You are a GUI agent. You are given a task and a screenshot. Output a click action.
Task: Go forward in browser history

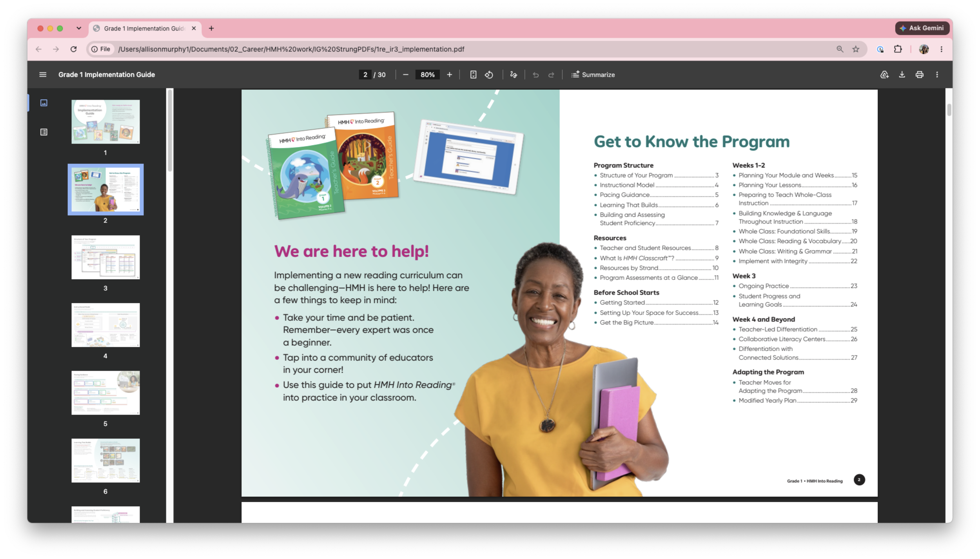pyautogui.click(x=56, y=49)
